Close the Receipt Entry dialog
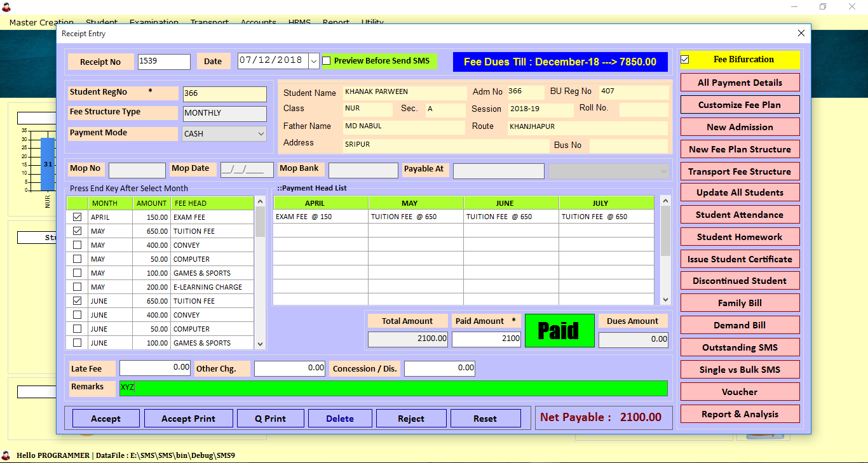The width and height of the screenshot is (868, 463). coord(801,34)
